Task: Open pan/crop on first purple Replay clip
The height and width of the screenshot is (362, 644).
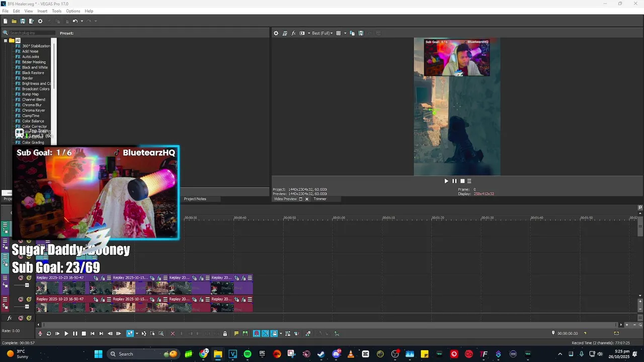Action: [x=96, y=278]
